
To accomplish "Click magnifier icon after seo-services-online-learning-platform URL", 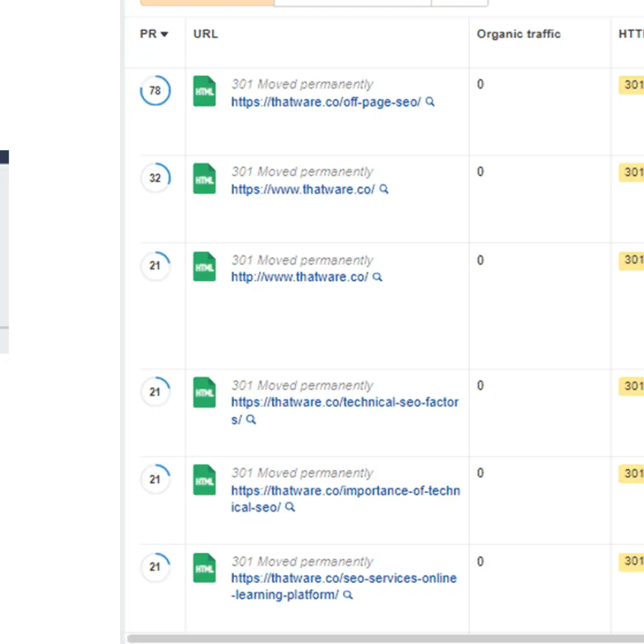I will pos(347,595).
